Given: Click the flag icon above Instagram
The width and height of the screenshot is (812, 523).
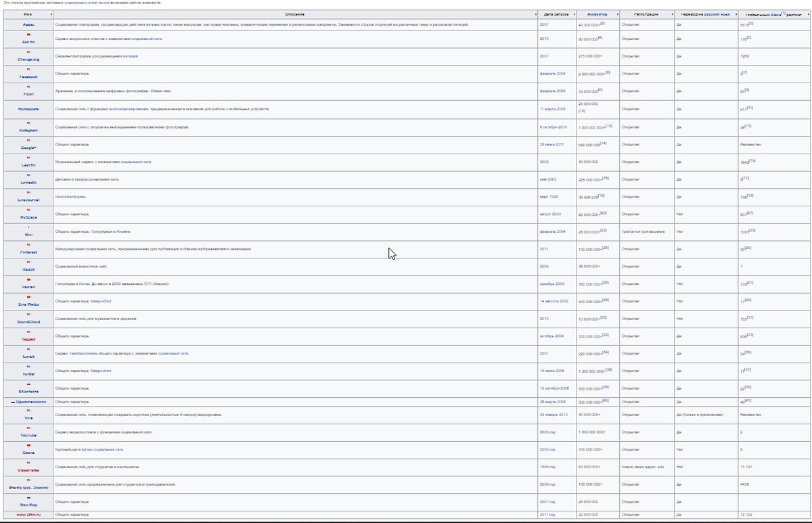Looking at the screenshot, I should click(28, 122).
